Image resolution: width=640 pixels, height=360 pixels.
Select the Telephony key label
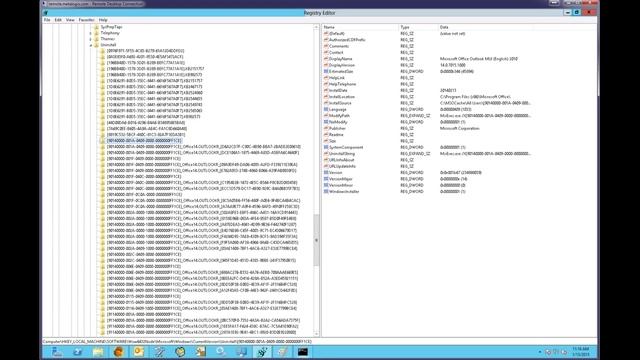[x=110, y=33]
